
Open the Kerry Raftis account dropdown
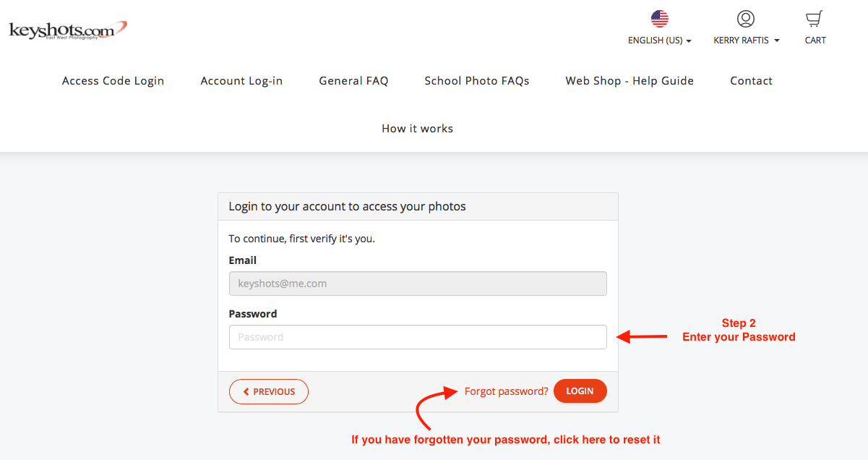746,41
